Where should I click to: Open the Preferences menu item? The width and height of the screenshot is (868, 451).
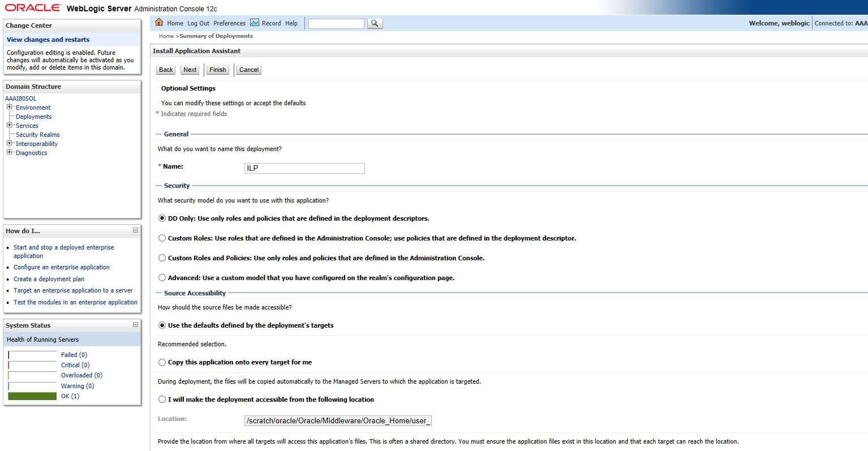pyautogui.click(x=229, y=23)
